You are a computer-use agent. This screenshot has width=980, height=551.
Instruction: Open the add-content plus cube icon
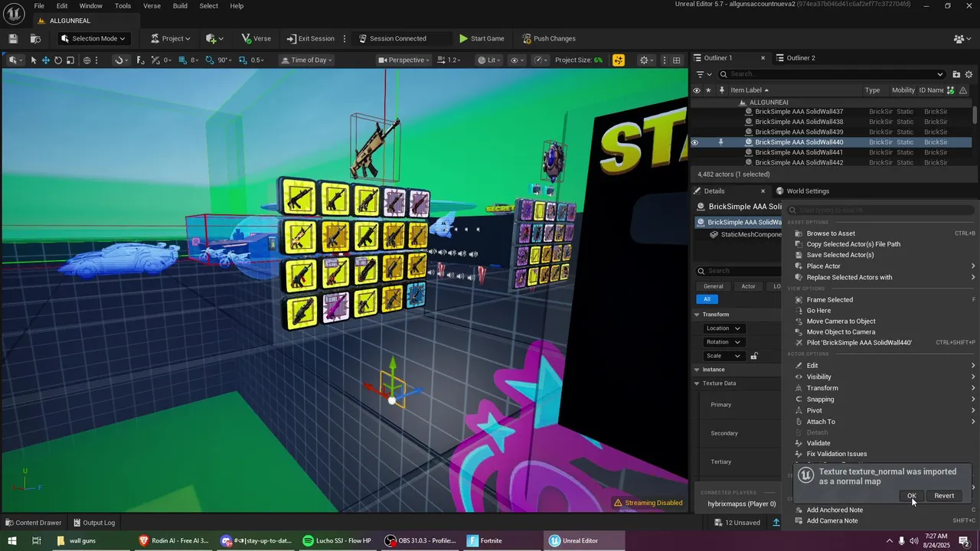[x=214, y=38]
